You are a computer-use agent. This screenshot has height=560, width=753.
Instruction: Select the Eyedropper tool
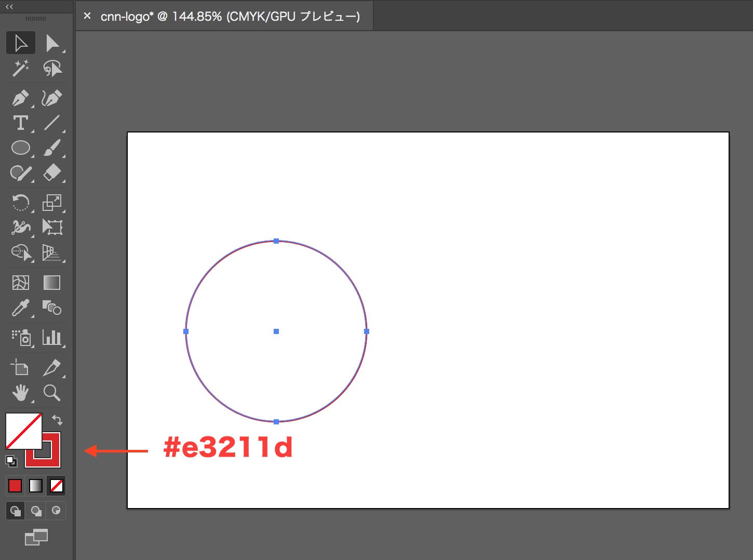[21, 308]
